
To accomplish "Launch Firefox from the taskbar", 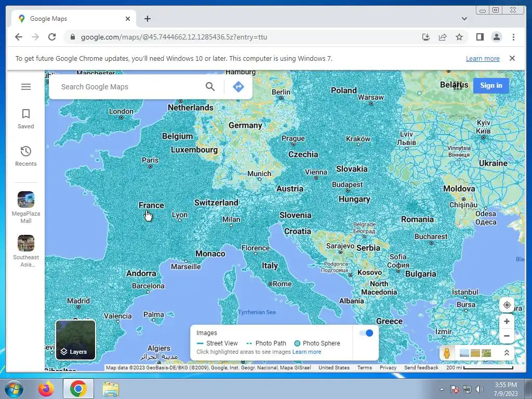I will 46,389.
